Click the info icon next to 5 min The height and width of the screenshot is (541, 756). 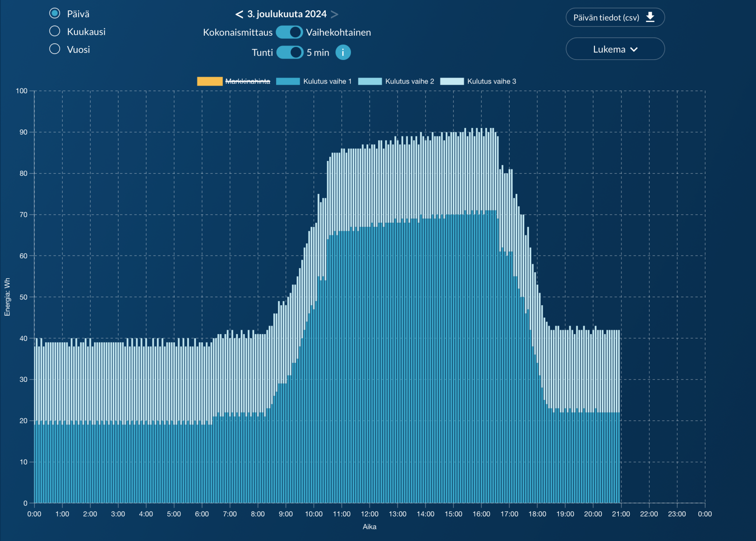[x=343, y=52]
